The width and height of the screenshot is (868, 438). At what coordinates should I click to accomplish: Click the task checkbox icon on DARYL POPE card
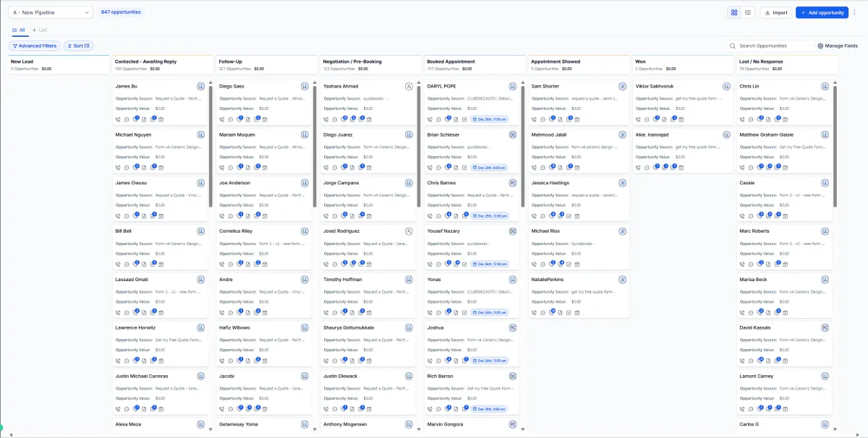[x=464, y=119]
